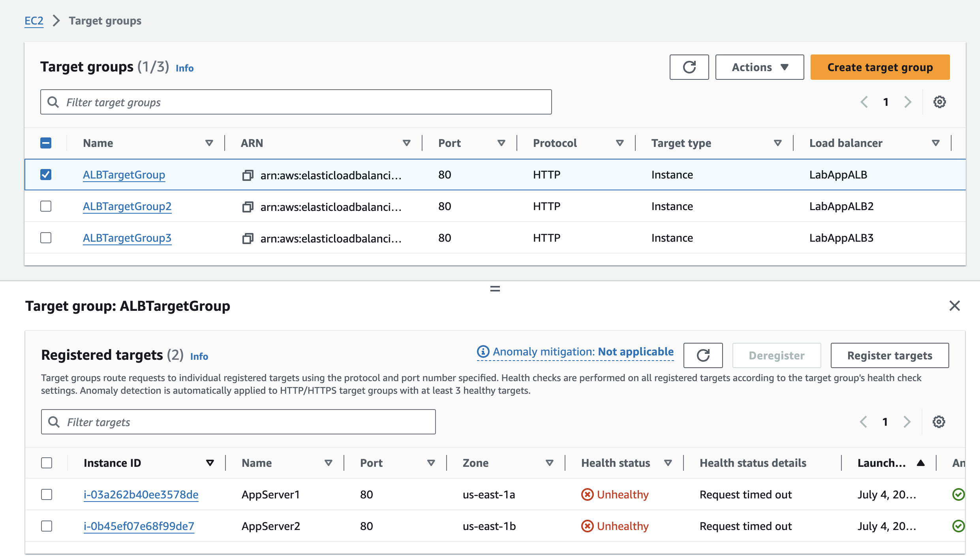This screenshot has width=980, height=560.
Task: Copy the ALBTargetGroup ARN
Action: coord(248,175)
